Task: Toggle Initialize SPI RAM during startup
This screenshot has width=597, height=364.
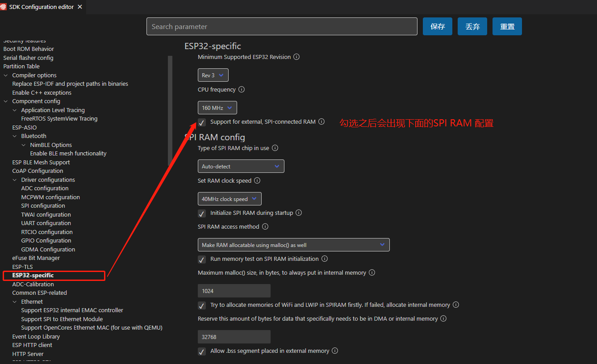Action: pos(202,213)
